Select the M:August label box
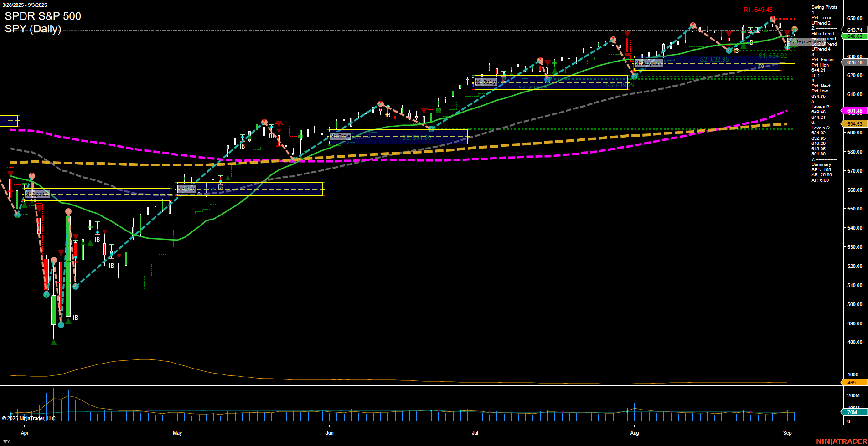This screenshot has height=446, width=868. 649,63
